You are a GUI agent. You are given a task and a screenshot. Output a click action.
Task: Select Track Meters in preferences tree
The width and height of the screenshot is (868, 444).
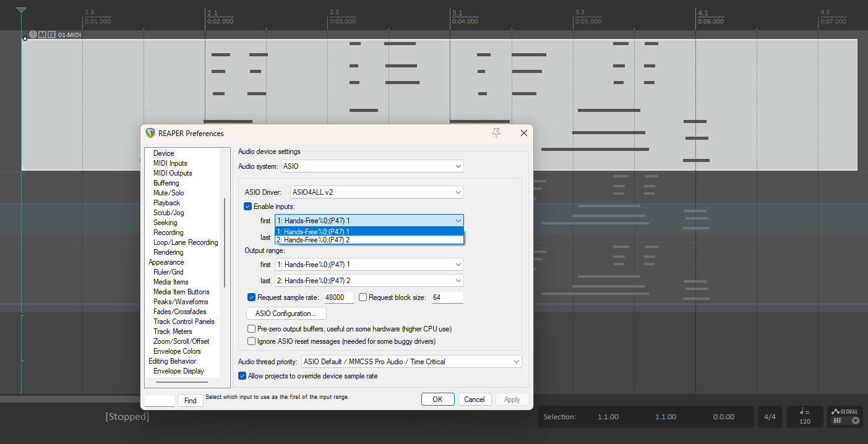click(x=173, y=331)
